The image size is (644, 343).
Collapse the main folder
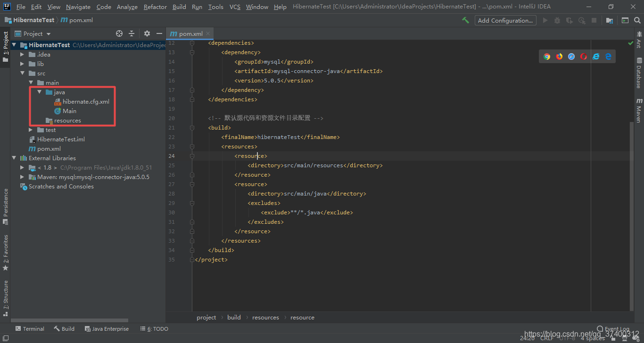[x=31, y=83]
